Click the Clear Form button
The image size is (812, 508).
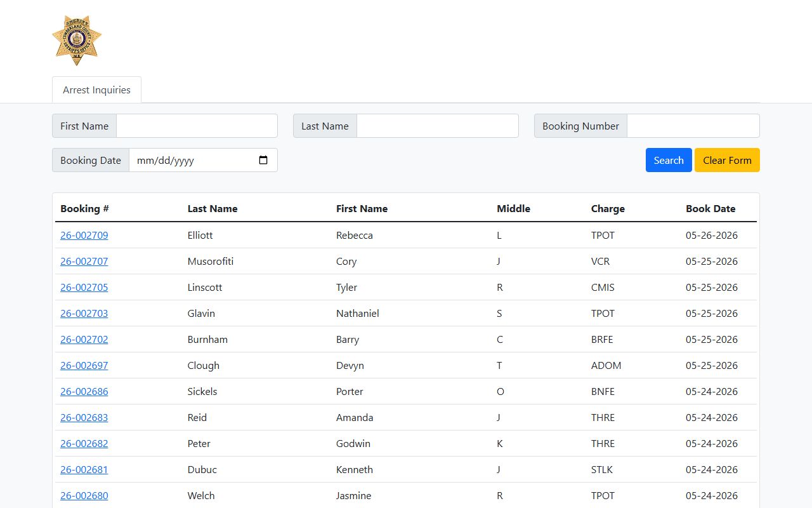pyautogui.click(x=727, y=160)
